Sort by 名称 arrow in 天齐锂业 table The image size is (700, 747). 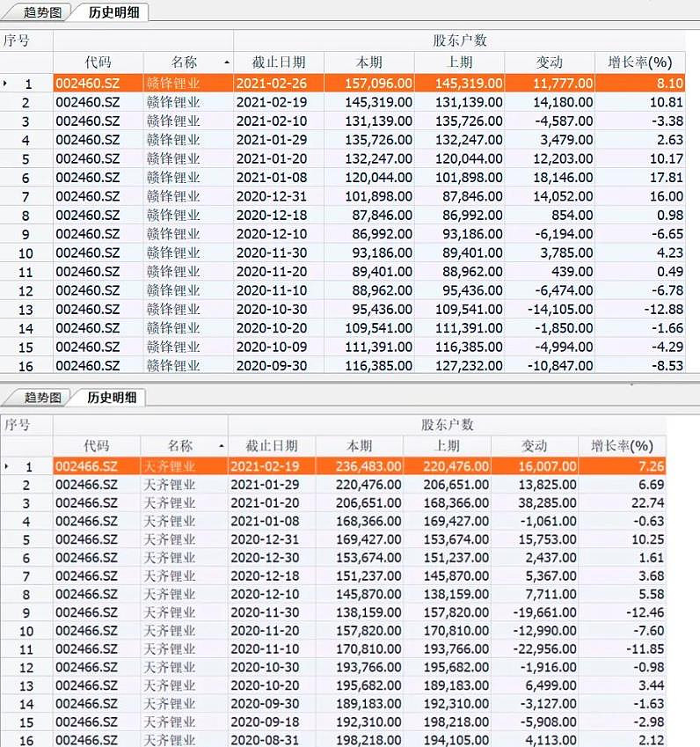(x=221, y=446)
